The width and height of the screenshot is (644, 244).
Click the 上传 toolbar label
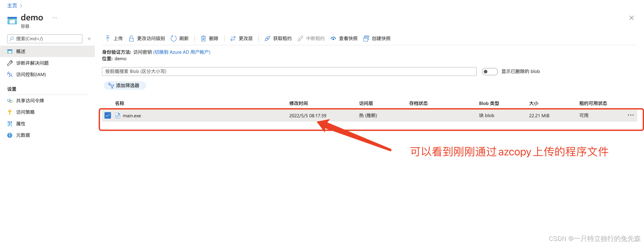tap(118, 38)
